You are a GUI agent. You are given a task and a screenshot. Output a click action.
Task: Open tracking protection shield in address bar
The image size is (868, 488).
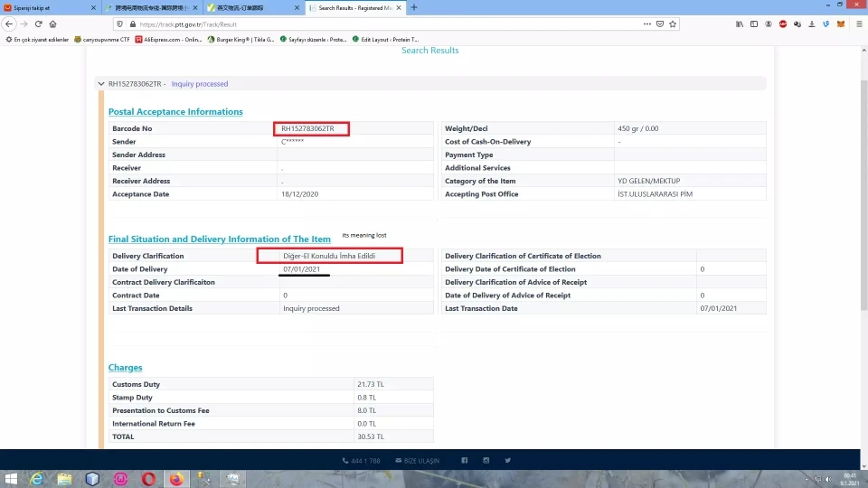pos(119,23)
